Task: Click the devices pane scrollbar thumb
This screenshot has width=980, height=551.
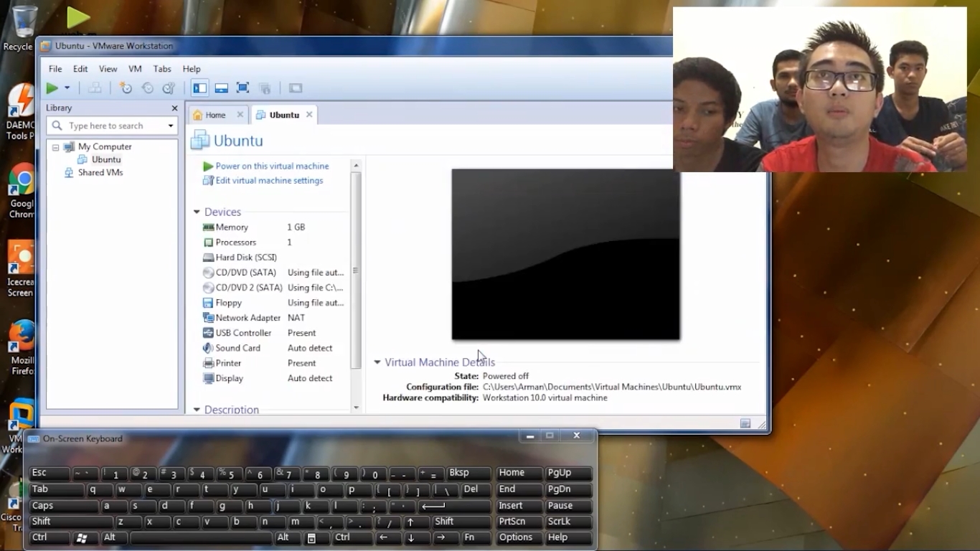Action: click(x=356, y=270)
